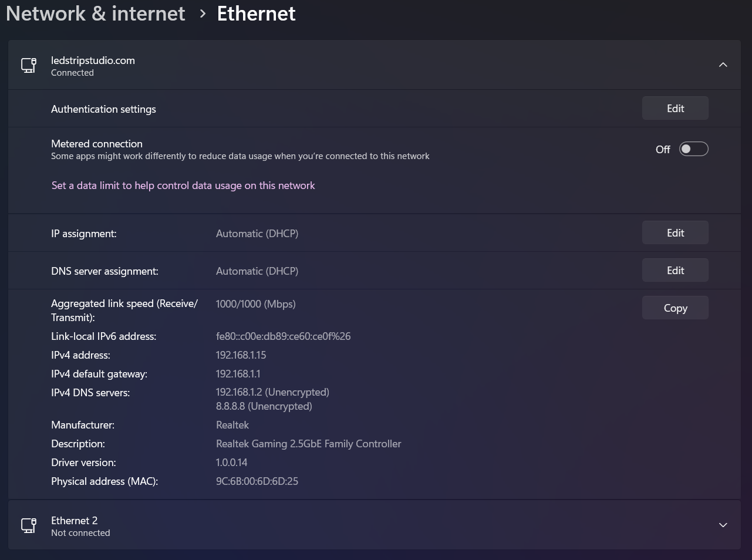Screen dimensions: 752x560
Task: Click the breadcrumb chevron separator
Action: [203, 14]
